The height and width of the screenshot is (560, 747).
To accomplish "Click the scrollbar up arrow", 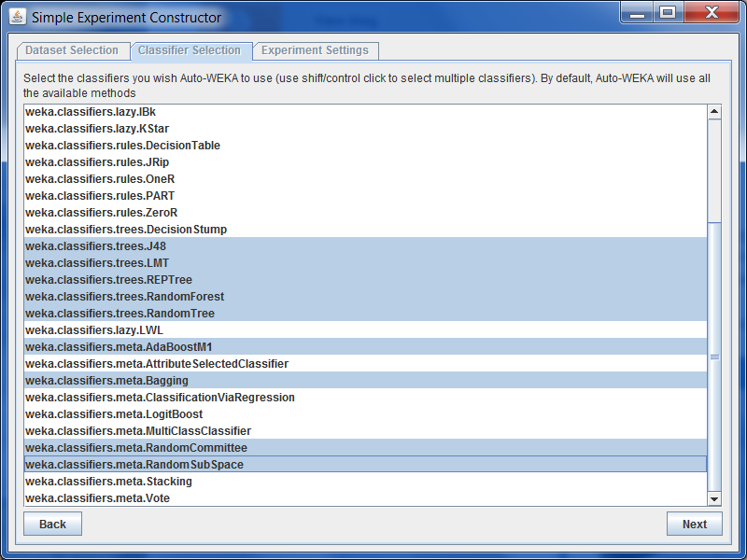I will pos(714,112).
